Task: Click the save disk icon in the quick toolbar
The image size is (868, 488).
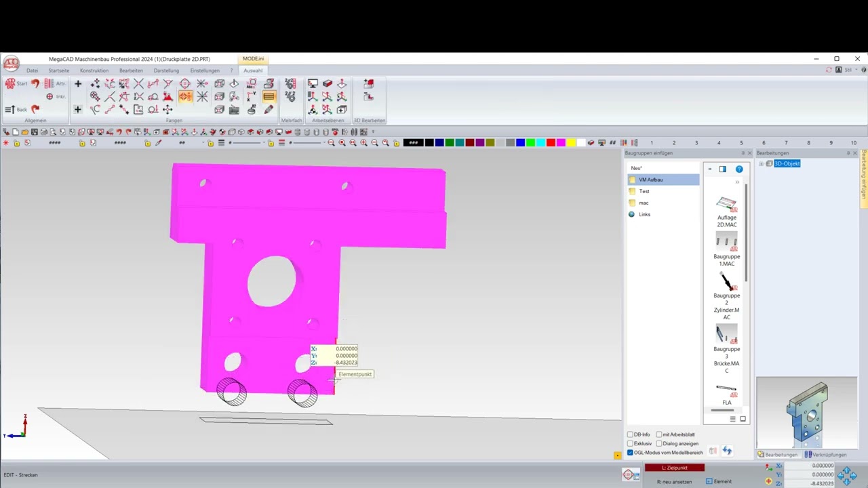Action: [35, 131]
